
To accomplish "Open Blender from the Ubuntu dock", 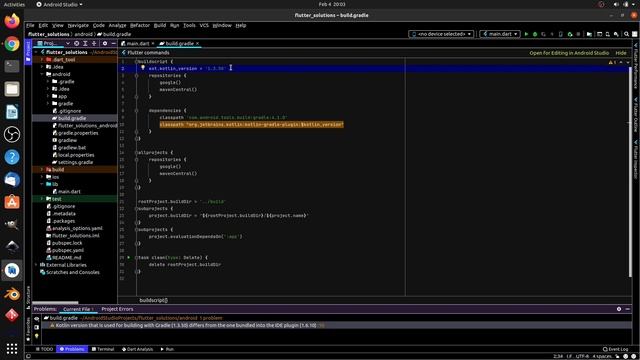I will click(12, 293).
